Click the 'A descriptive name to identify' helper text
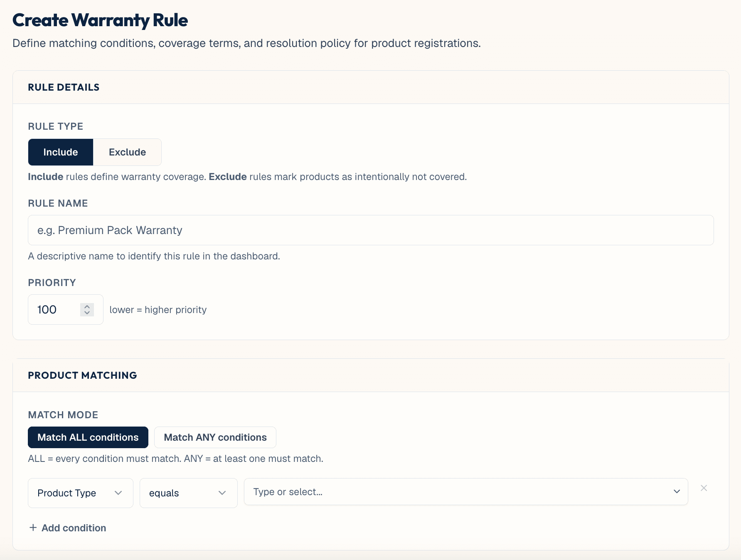Image resolution: width=741 pixels, height=560 pixels. click(154, 256)
